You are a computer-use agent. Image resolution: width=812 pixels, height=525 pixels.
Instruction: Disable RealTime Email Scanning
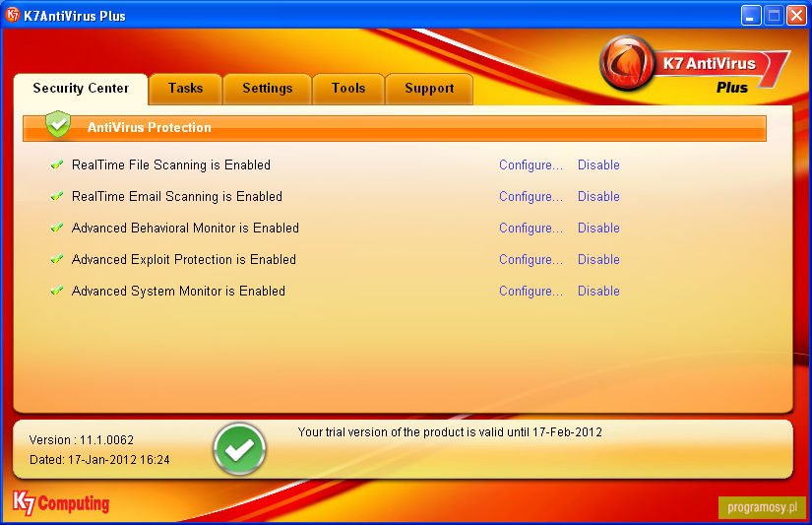pos(598,196)
